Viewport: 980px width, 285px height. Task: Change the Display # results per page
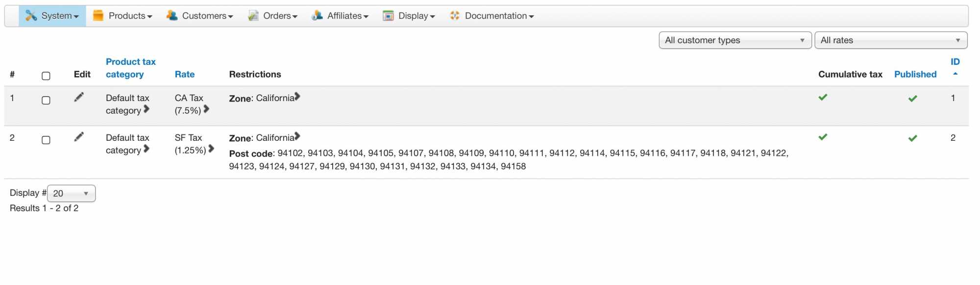point(71,193)
